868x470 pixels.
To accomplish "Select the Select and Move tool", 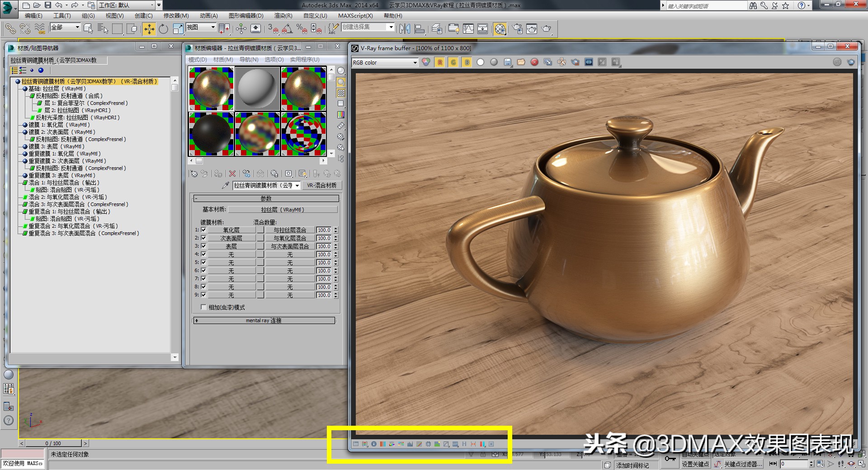I will [x=149, y=28].
